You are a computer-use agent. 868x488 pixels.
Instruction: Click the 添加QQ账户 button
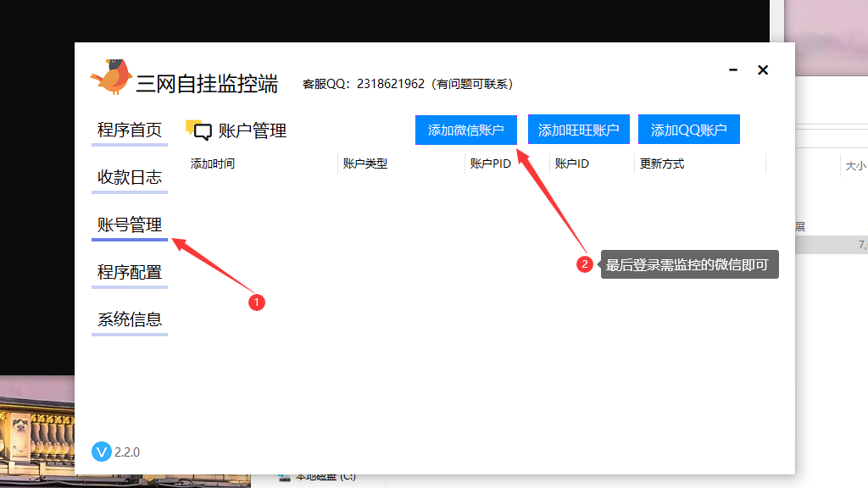pyautogui.click(x=688, y=129)
